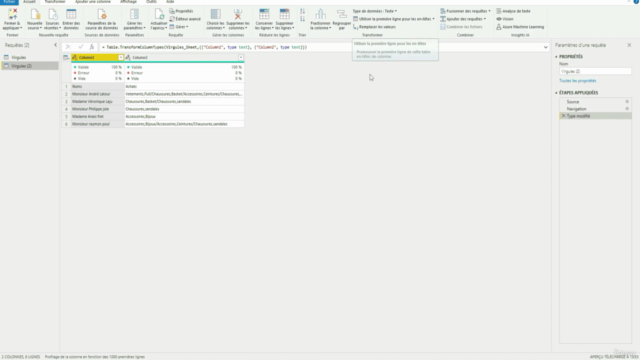Switch to Affichage tab

coord(128,2)
